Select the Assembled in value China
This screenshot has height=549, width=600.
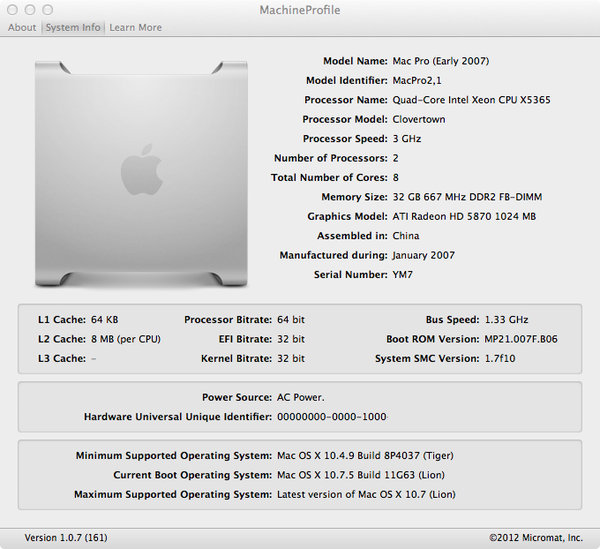point(406,236)
